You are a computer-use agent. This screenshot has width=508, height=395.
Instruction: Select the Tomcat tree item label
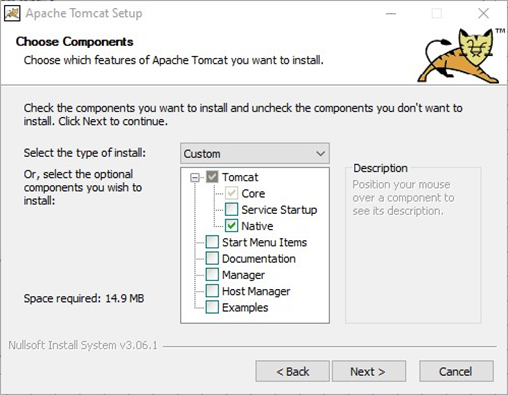point(240,177)
